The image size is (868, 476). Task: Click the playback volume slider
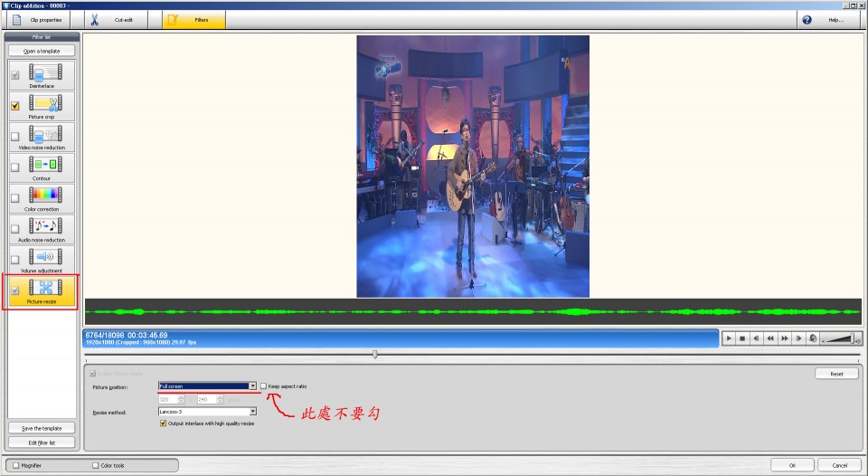pos(839,338)
